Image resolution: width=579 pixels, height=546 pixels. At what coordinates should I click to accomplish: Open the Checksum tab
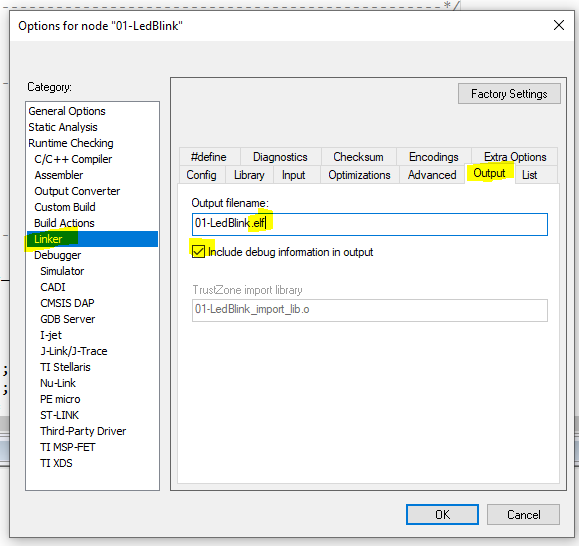point(358,157)
